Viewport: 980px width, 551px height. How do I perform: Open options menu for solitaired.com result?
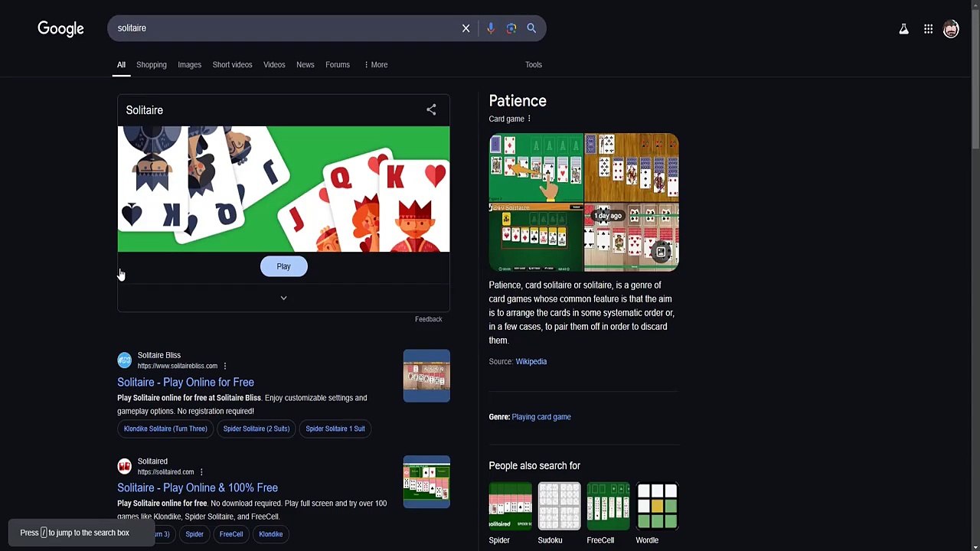tap(201, 472)
